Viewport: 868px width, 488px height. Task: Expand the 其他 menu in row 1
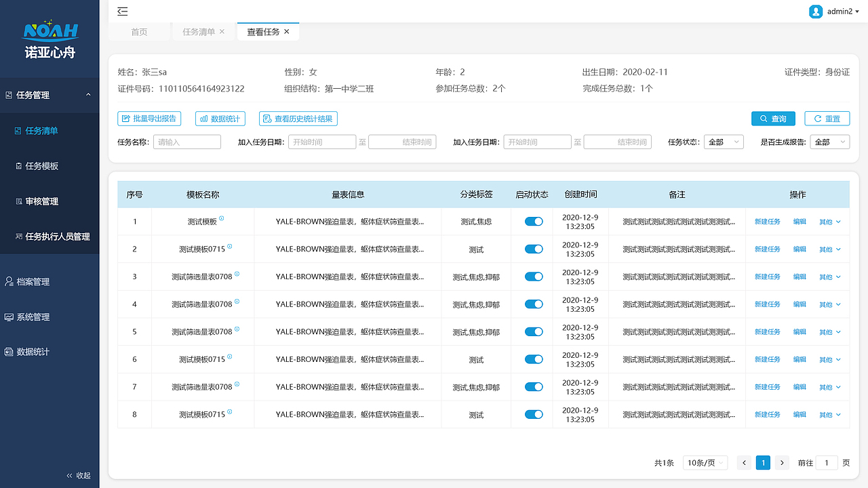click(830, 222)
